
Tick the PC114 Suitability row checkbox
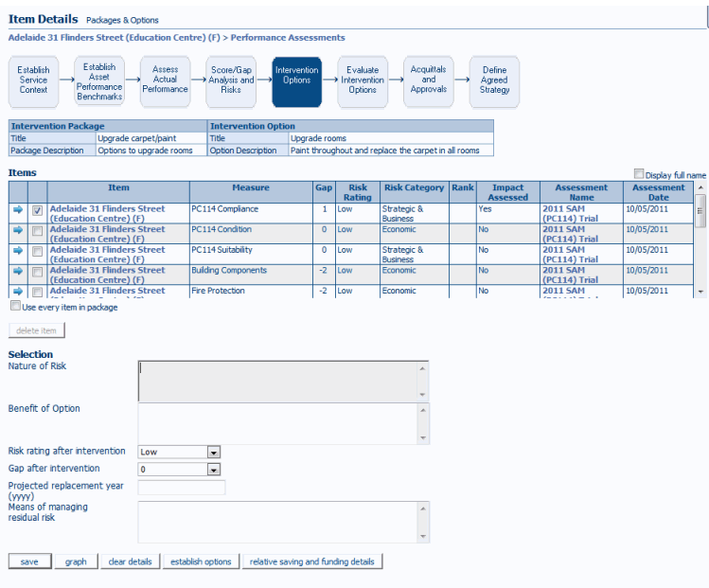point(38,251)
